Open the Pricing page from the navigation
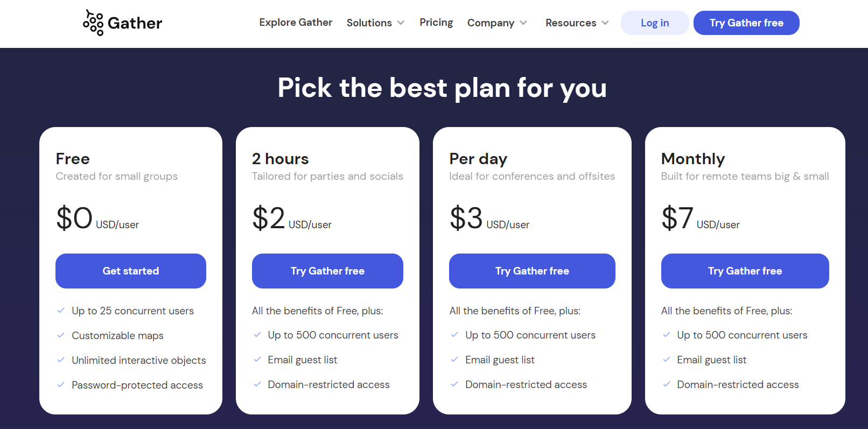 point(436,23)
